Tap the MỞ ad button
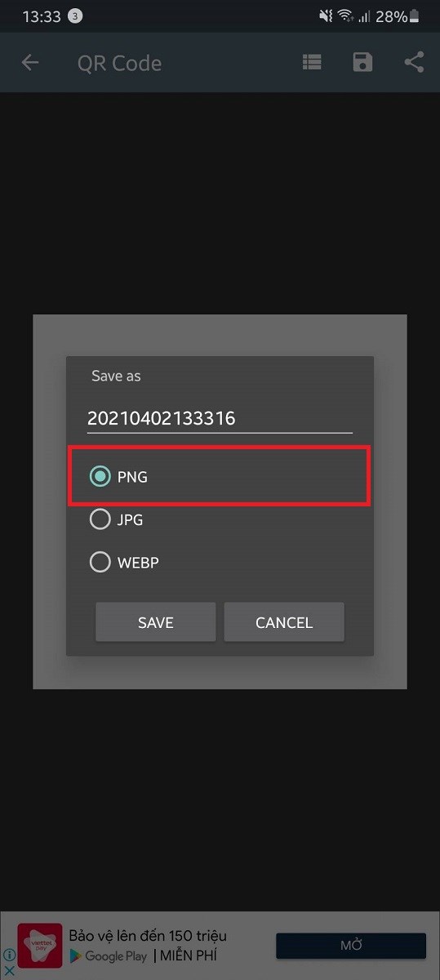Image resolution: width=440 pixels, height=980 pixels. pos(351,946)
